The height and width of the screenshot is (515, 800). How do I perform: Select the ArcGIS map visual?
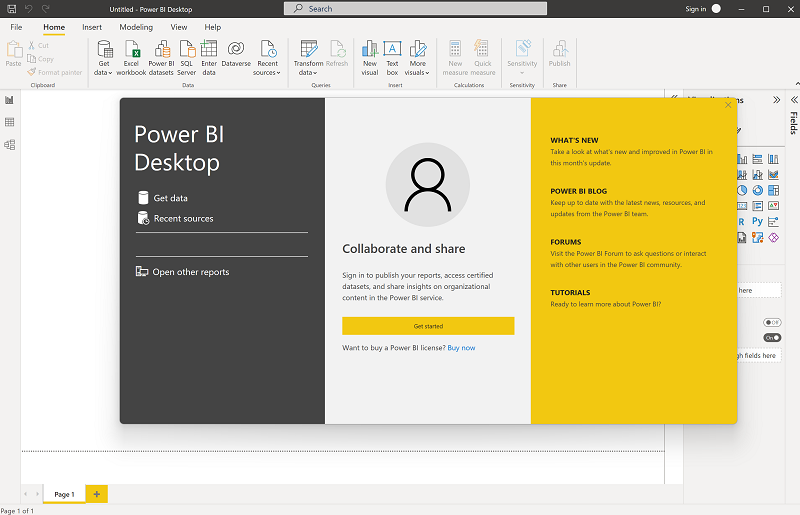(758, 237)
